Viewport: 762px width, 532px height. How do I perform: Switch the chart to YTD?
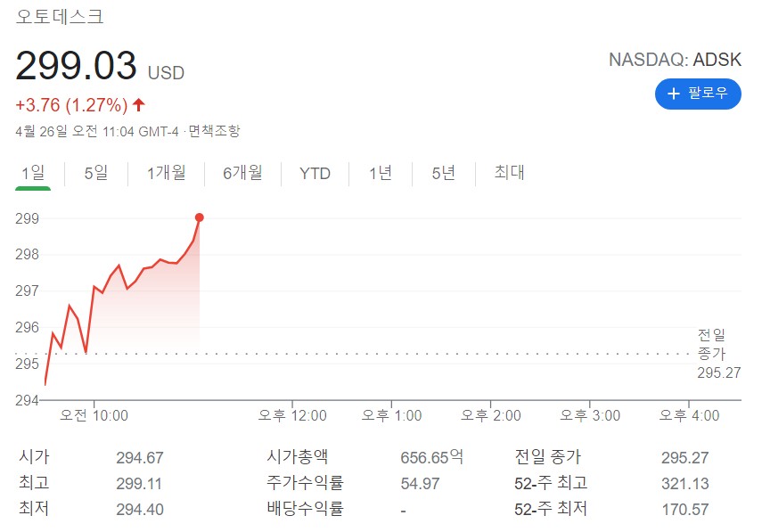[x=315, y=173]
